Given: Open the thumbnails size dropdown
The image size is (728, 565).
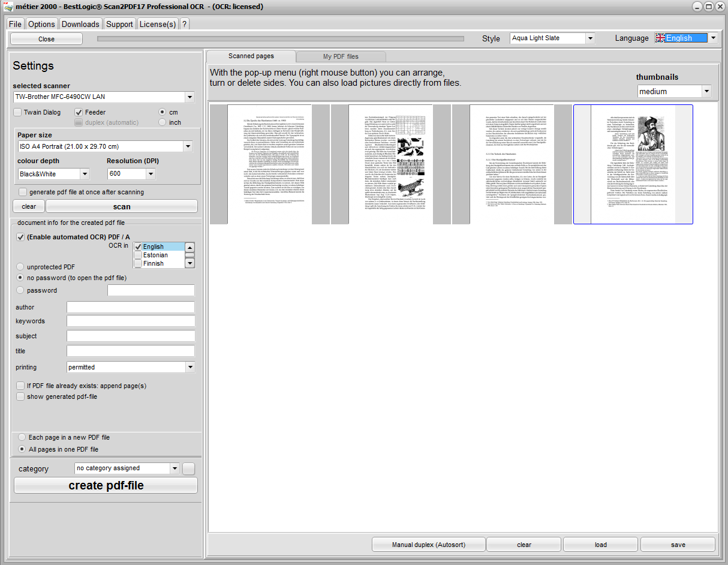Looking at the screenshot, I should coord(706,92).
